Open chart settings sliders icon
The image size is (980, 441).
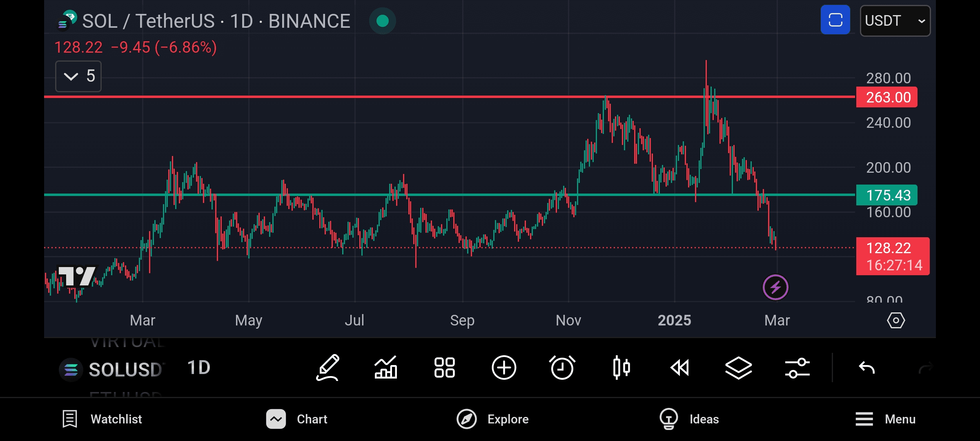[797, 367]
